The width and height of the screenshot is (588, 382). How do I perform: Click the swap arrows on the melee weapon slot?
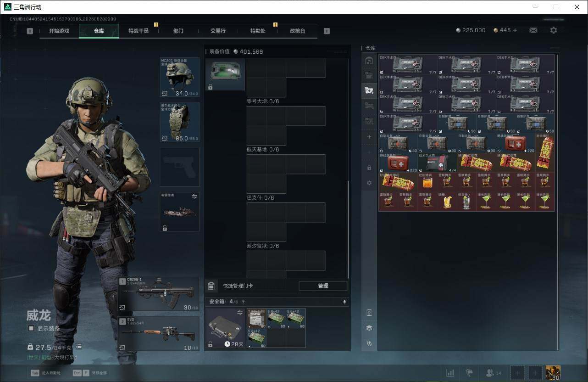click(194, 196)
